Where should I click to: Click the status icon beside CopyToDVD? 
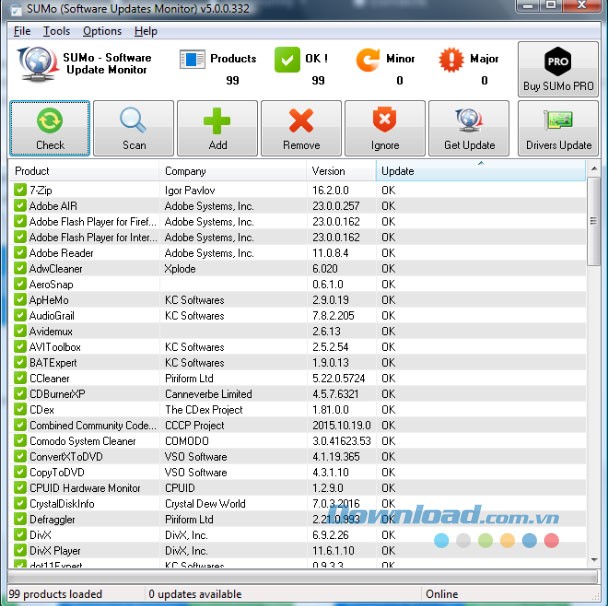click(x=20, y=472)
